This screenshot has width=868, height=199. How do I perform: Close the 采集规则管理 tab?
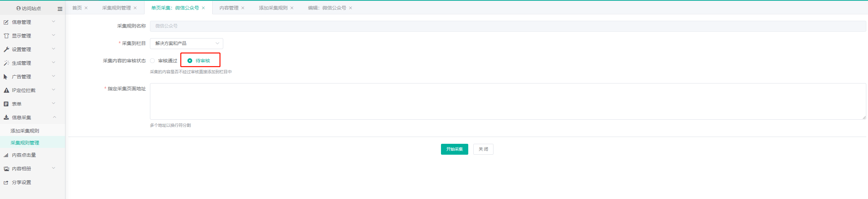click(135, 8)
